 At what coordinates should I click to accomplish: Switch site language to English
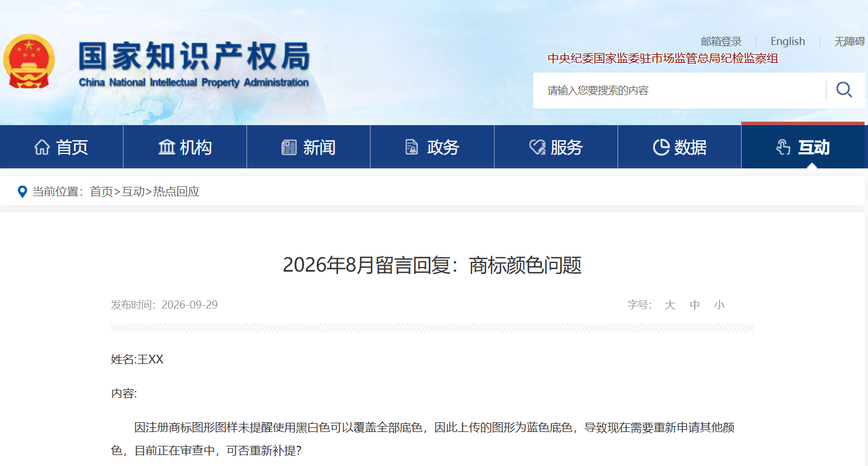(x=788, y=42)
